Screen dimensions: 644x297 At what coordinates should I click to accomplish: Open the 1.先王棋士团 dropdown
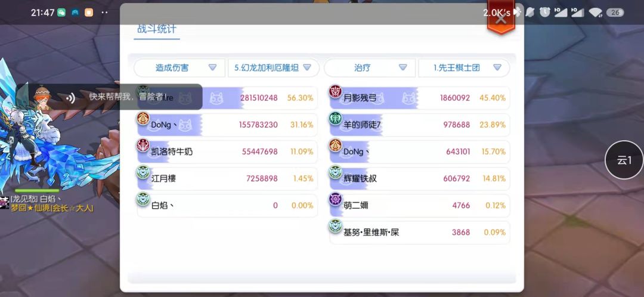[x=464, y=68]
